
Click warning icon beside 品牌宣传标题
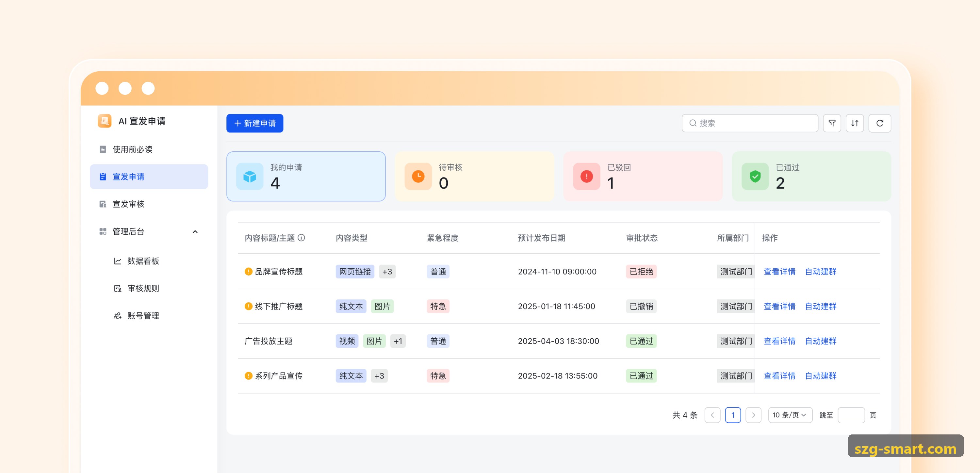click(x=248, y=272)
